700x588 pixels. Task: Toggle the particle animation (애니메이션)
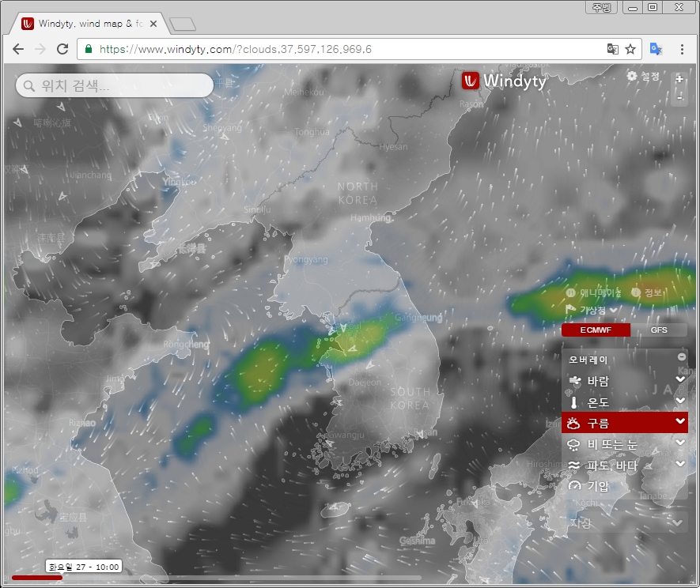click(594, 292)
